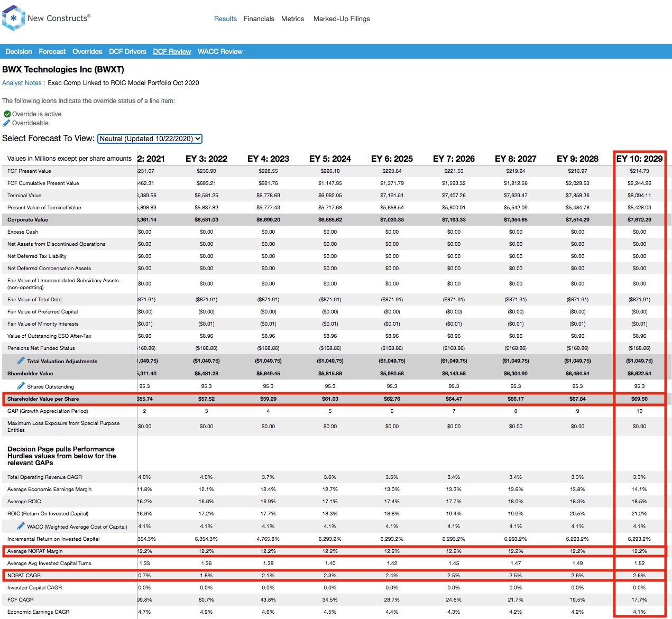Select the FCF CAGR row label
This screenshot has height=619, width=672.
20,600
